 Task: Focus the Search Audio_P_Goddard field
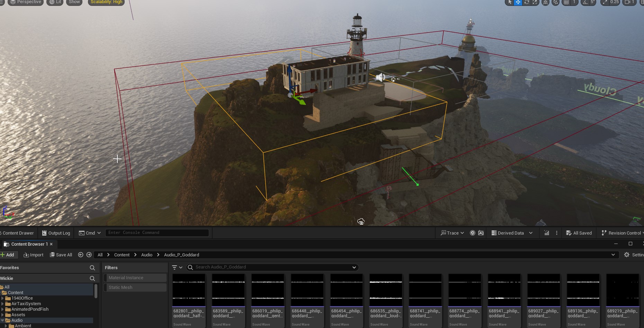click(x=272, y=267)
